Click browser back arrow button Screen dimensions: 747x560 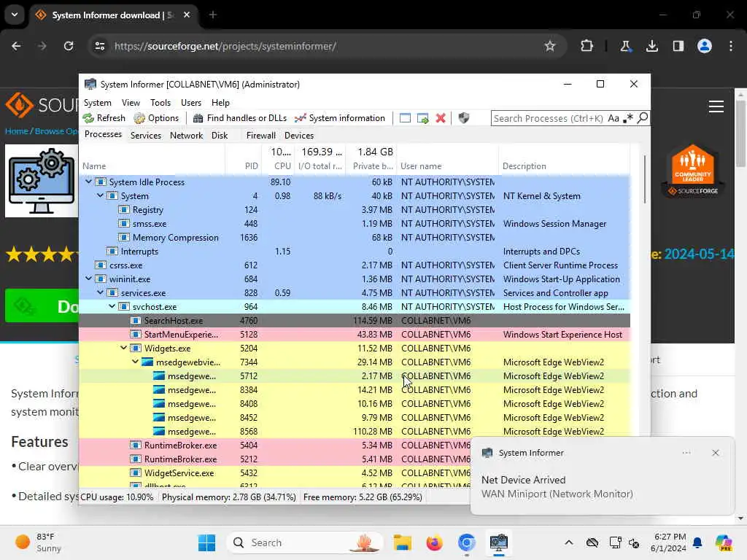click(16, 46)
